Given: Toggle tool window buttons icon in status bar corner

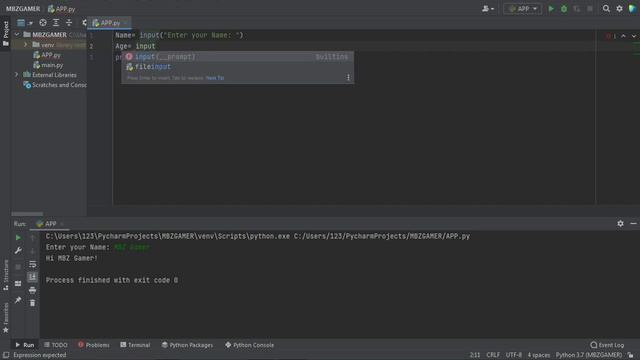Looking at the screenshot, I should 6,355.
